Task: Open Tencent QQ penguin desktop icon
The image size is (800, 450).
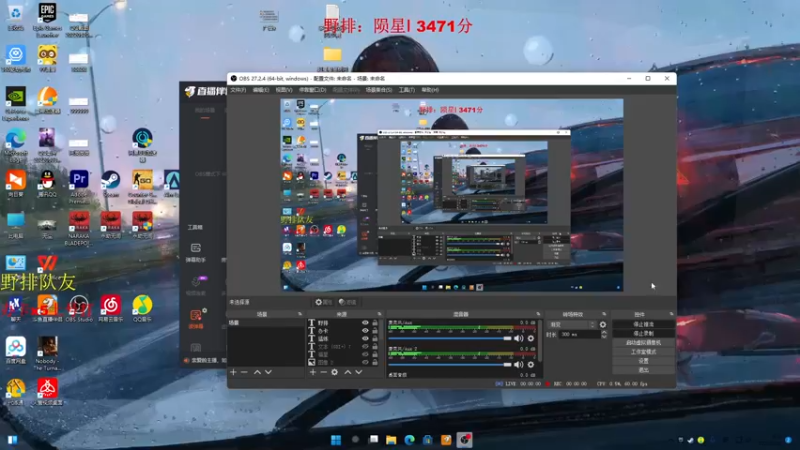Action: 47,184
